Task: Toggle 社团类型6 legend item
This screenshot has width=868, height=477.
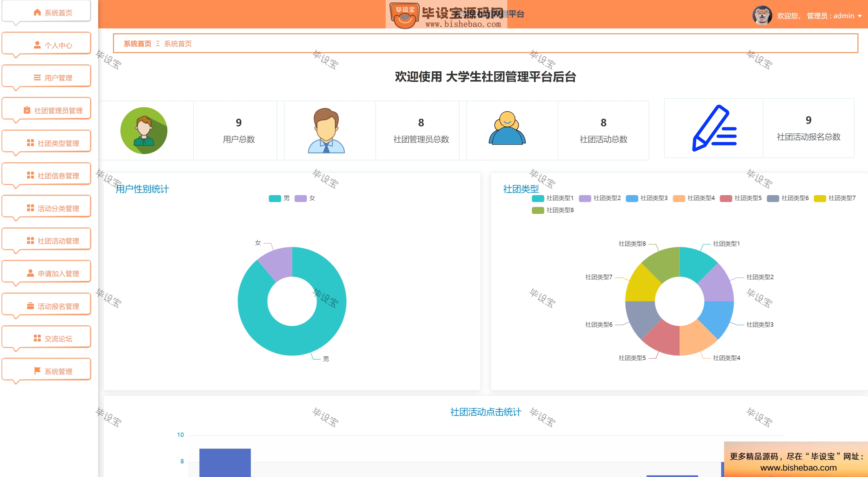Action: (787, 198)
